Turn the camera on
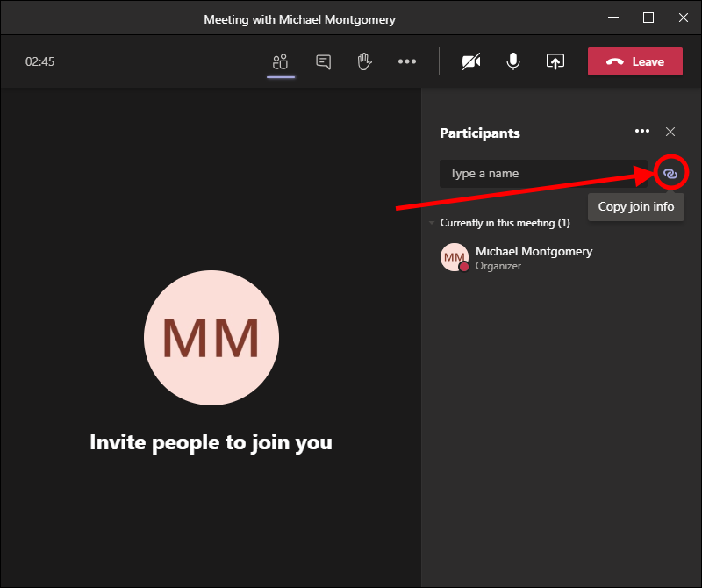 pos(471,61)
